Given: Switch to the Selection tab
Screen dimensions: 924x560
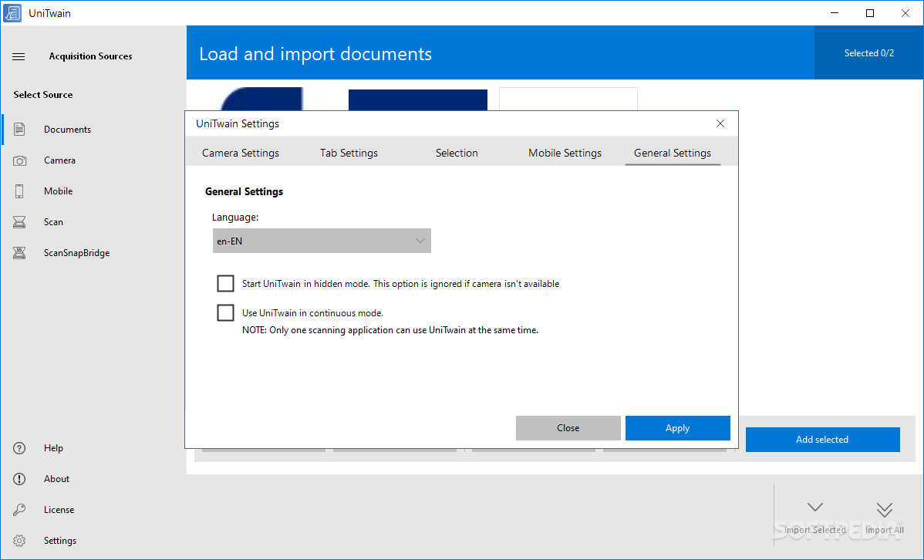Looking at the screenshot, I should 457,153.
